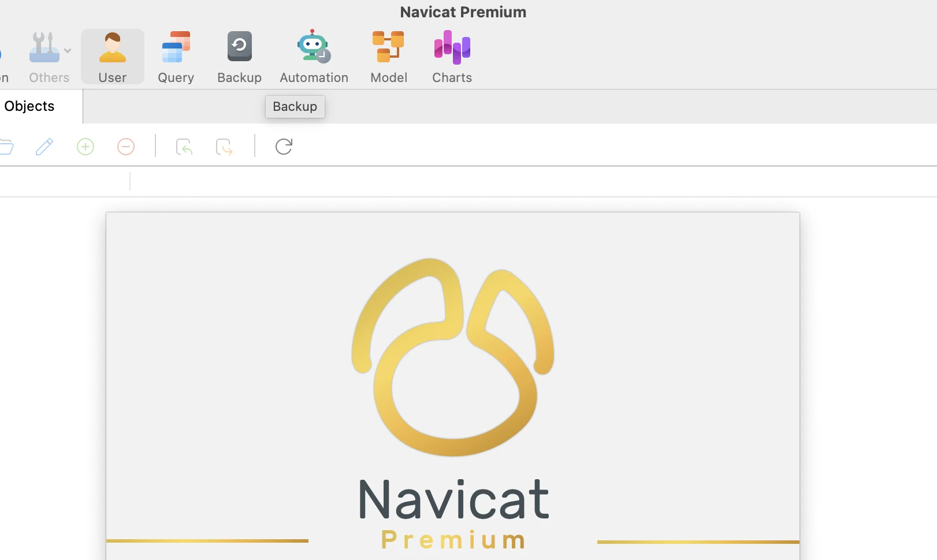Viewport: 937px width, 560px height.
Task: Click the left-arrow document icon
Action: (184, 147)
